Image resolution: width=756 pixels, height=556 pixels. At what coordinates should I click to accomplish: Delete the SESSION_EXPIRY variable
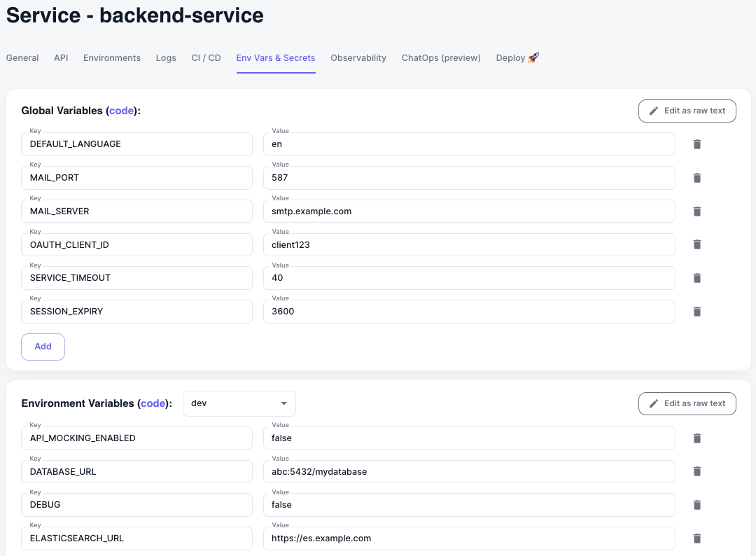pos(696,312)
